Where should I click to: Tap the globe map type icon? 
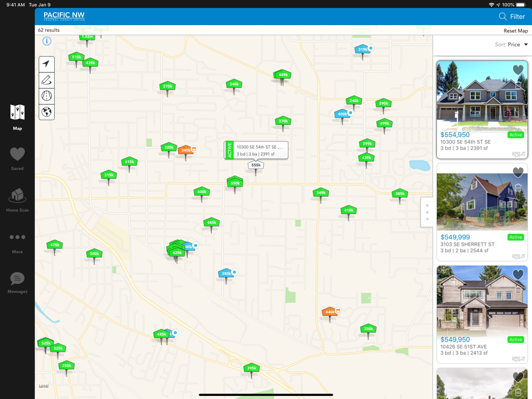46,112
